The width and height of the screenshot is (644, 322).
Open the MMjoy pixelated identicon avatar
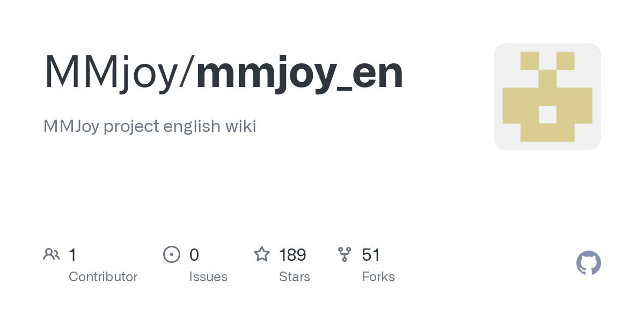pyautogui.click(x=547, y=97)
